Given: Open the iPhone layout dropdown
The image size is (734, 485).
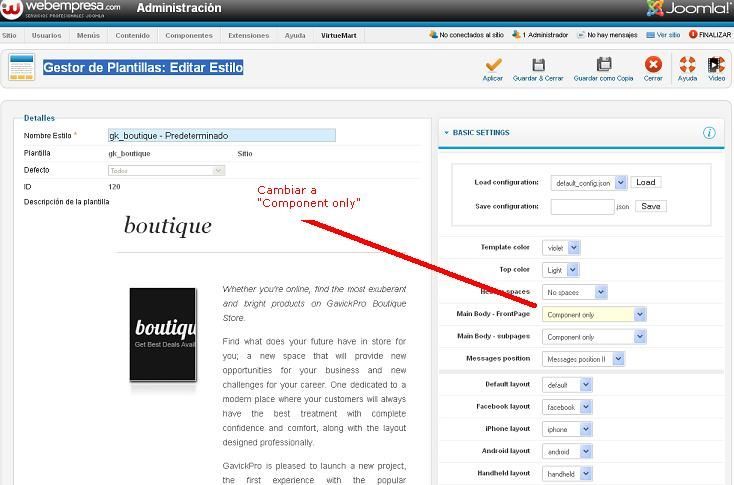Looking at the screenshot, I should coord(567,429).
